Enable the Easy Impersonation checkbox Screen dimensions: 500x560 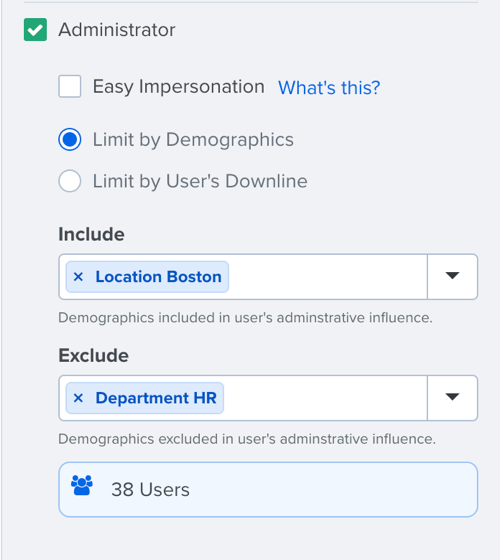[70, 86]
